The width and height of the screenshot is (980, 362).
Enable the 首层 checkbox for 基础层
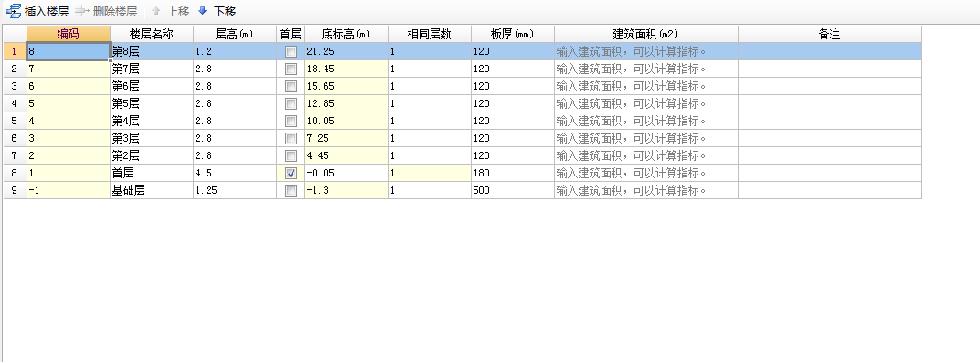coord(291,191)
